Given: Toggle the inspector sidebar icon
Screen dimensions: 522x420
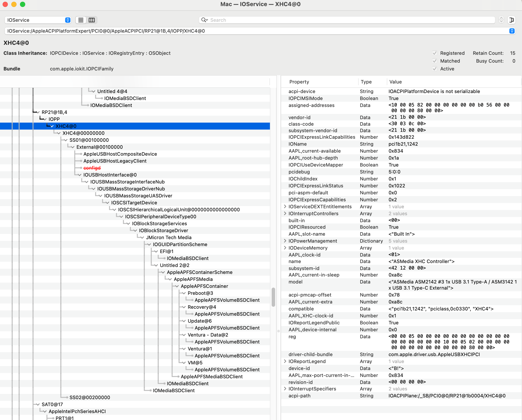Looking at the screenshot, I should (x=511, y=20).
